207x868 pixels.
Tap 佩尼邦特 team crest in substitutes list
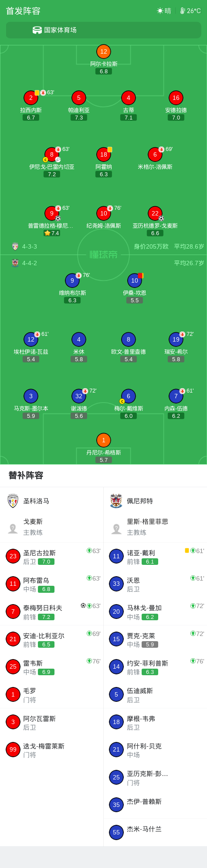click(x=116, y=501)
